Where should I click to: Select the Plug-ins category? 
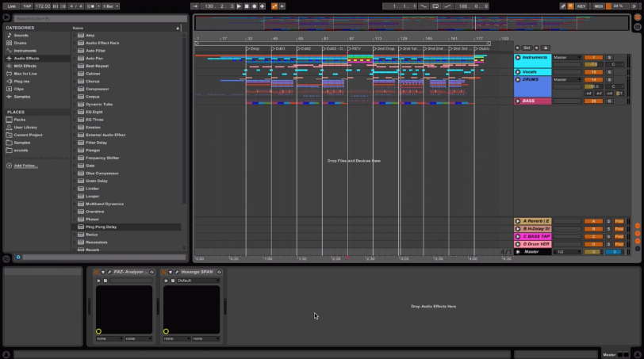point(21,82)
